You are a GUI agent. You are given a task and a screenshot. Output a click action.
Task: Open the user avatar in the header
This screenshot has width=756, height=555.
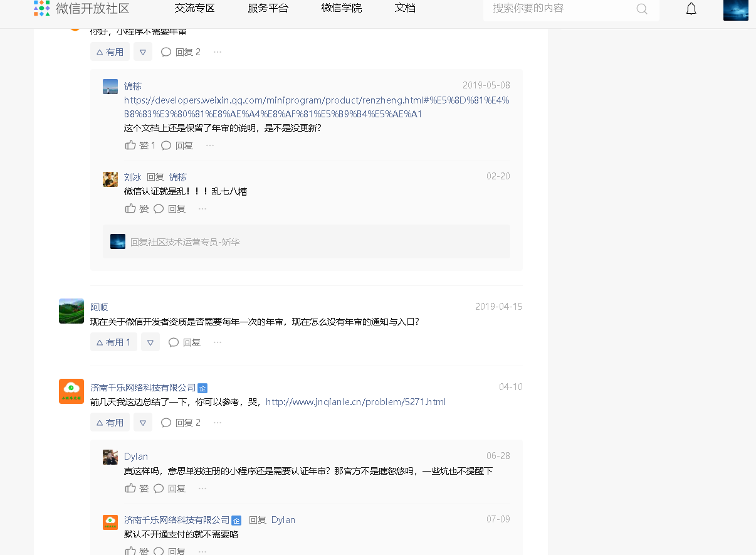[x=736, y=9]
